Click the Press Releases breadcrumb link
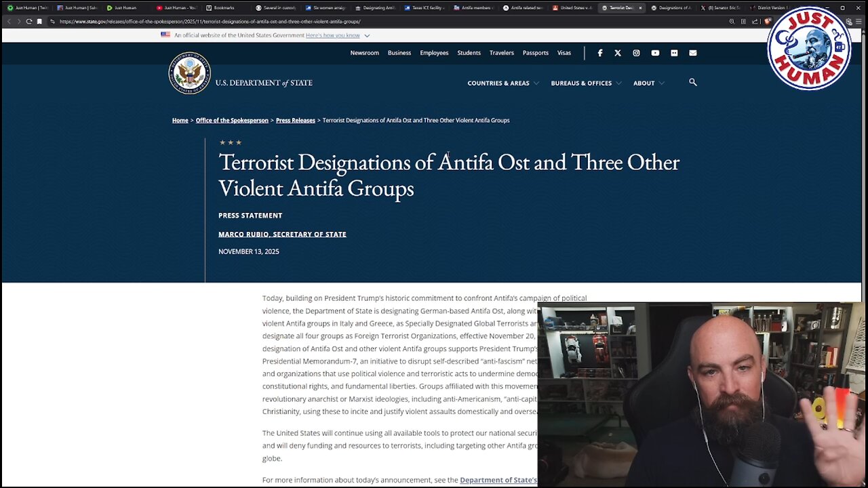 coord(296,121)
